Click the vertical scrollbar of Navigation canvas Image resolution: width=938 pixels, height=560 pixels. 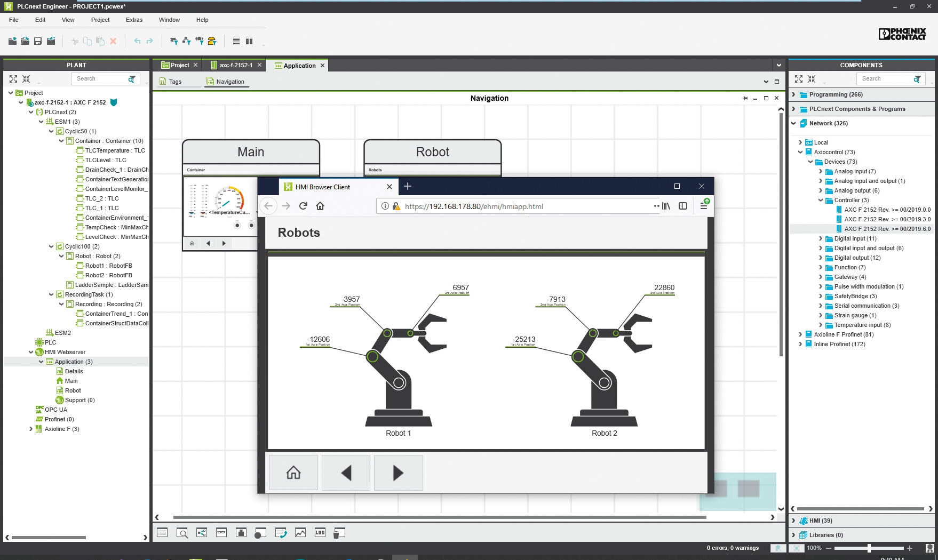[x=781, y=235]
